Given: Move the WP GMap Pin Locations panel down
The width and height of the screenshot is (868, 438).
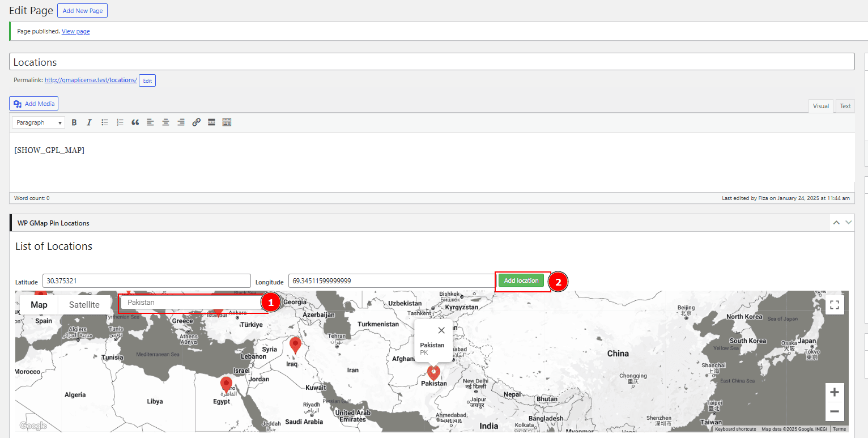Looking at the screenshot, I should 848,223.
